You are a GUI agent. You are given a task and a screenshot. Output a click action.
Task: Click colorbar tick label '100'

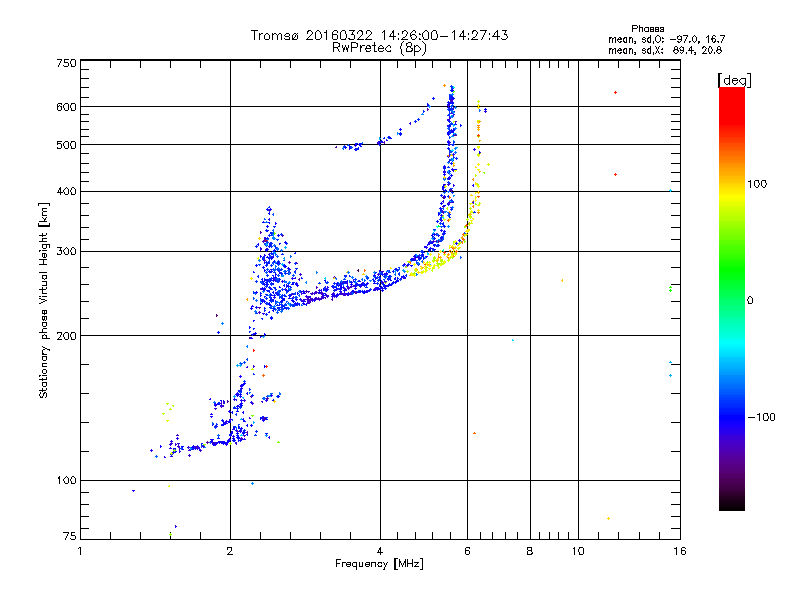click(757, 184)
